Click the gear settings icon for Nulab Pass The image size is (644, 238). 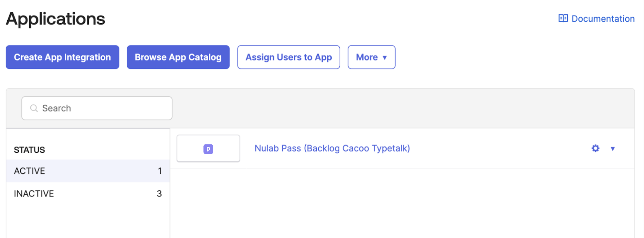coord(595,148)
